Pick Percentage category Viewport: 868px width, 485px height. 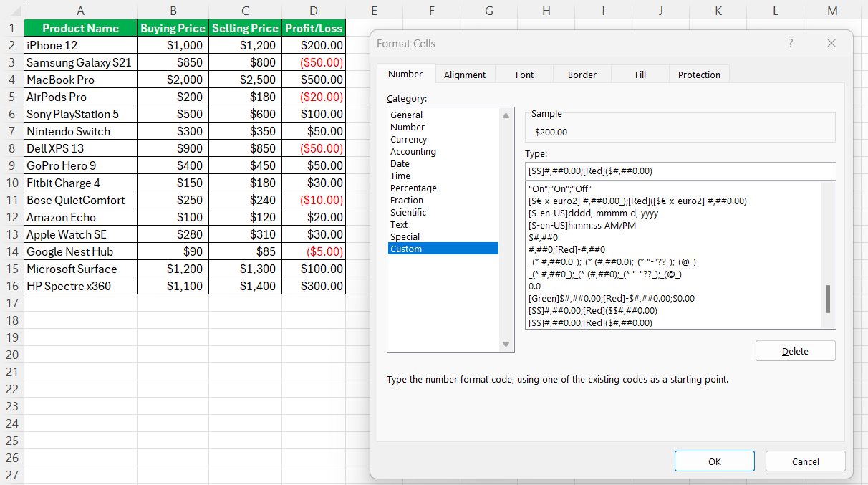pyautogui.click(x=443, y=188)
